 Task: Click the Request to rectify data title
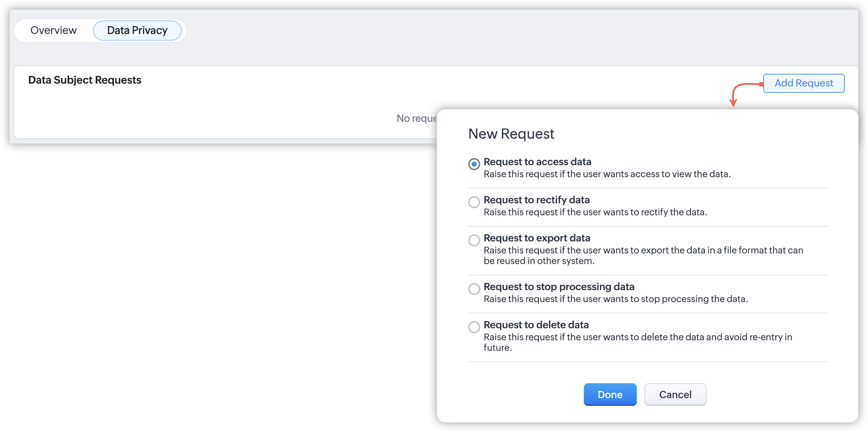536,200
